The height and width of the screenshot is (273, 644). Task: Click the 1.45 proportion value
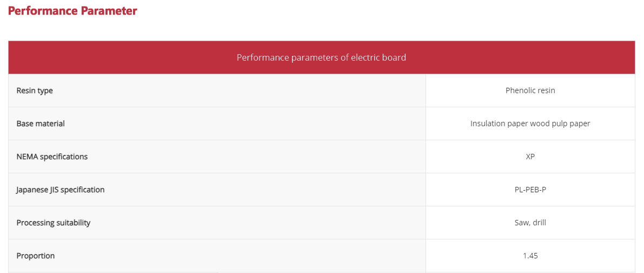click(530, 256)
